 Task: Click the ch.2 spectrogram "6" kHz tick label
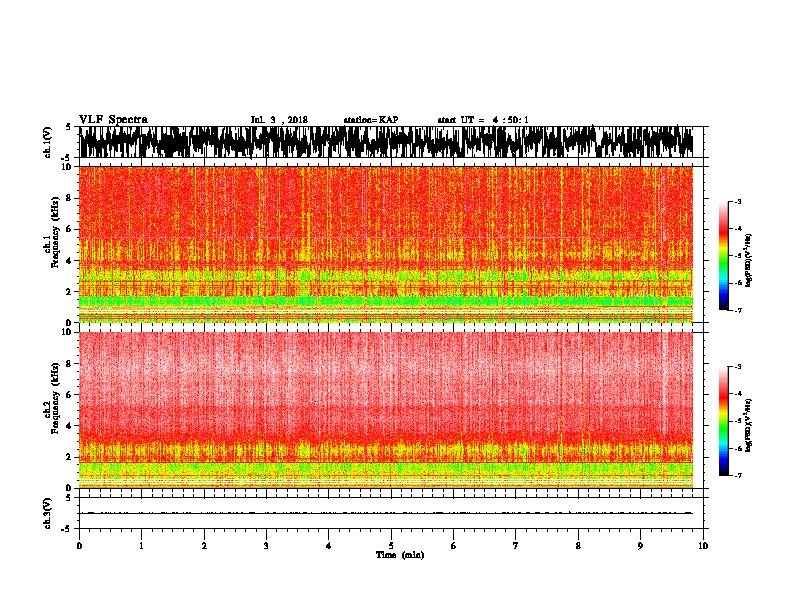(x=70, y=395)
